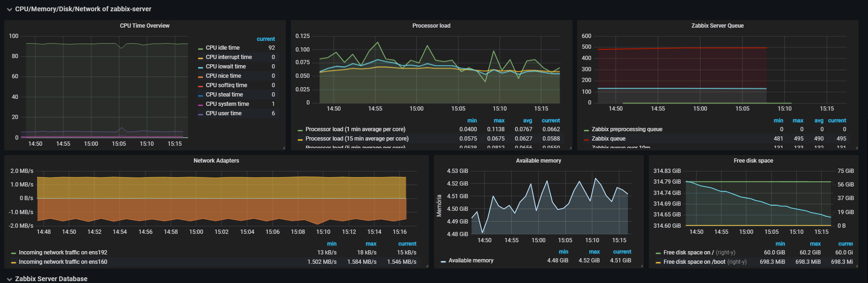Image resolution: width=868 pixels, height=283 pixels.
Task: Open the Network Adapters panel title menu
Action: coord(216,161)
